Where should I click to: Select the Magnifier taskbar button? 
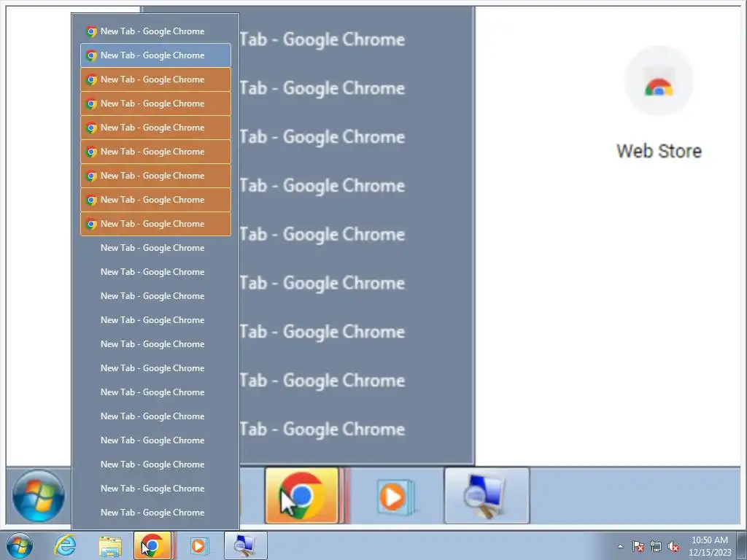coord(245,545)
